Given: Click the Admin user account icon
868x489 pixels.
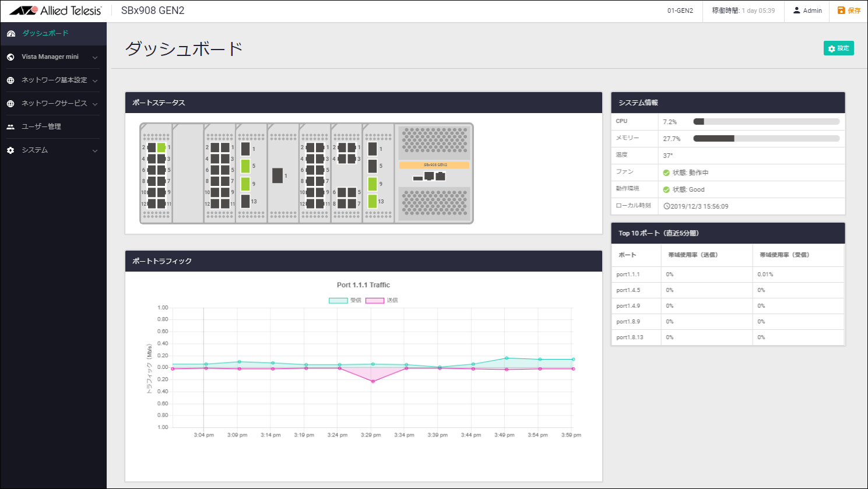Looking at the screenshot, I should click(x=796, y=10).
